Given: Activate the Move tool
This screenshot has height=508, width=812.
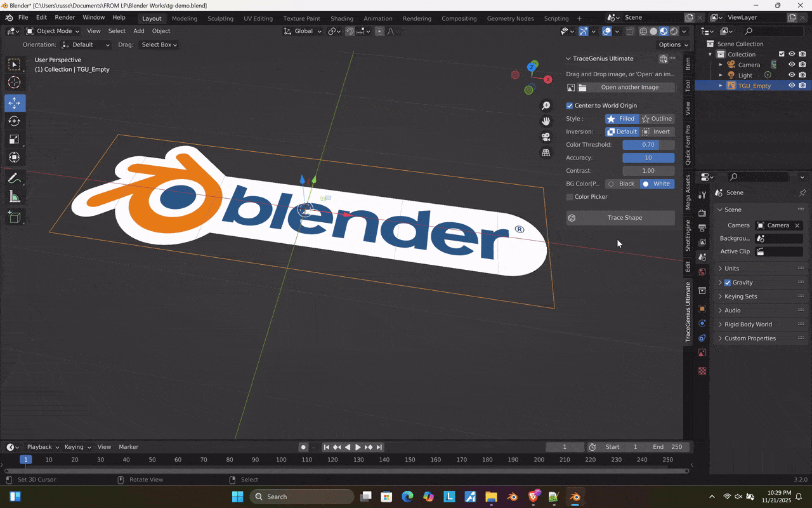Looking at the screenshot, I should point(14,103).
